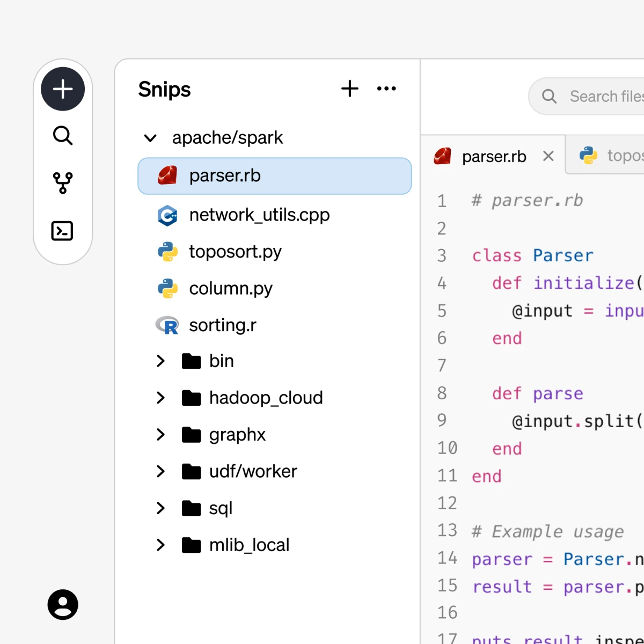Open the user account avatar icon
This screenshot has width=644, height=644.
point(63,605)
